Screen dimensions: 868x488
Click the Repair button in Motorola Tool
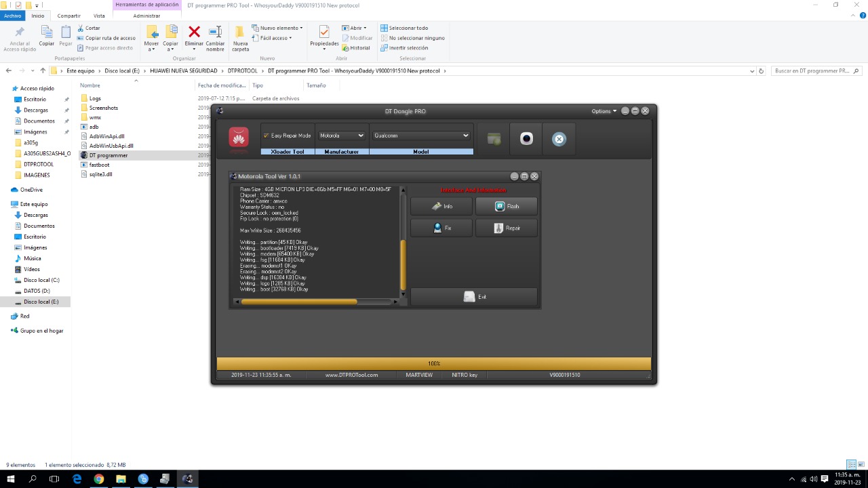(507, 228)
